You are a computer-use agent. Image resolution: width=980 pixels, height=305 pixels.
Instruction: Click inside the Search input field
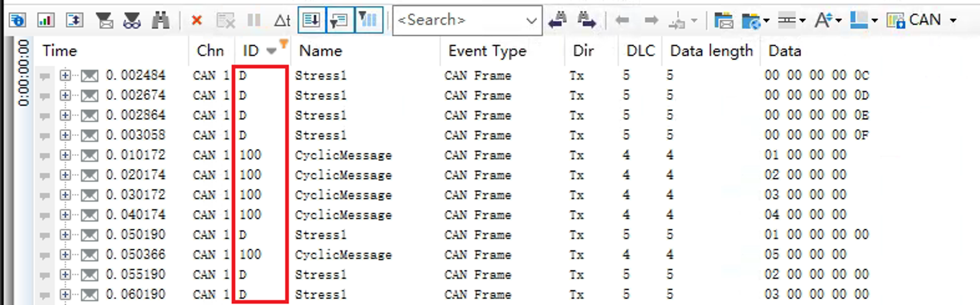tap(456, 20)
